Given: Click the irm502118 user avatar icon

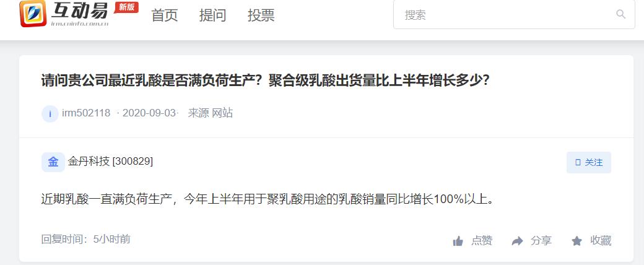Looking at the screenshot, I should (50, 114).
